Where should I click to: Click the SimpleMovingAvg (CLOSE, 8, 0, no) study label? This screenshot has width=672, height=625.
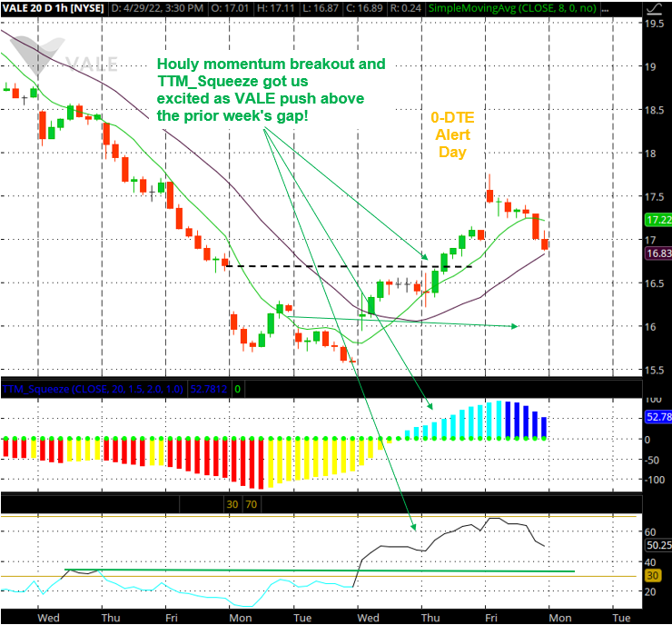coord(512,8)
